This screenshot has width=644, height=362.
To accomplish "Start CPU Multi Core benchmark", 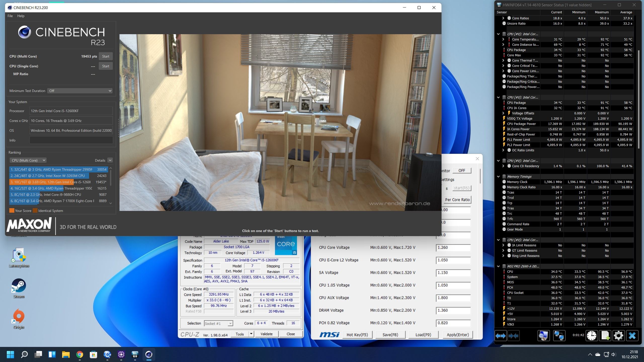I will pos(106,56).
